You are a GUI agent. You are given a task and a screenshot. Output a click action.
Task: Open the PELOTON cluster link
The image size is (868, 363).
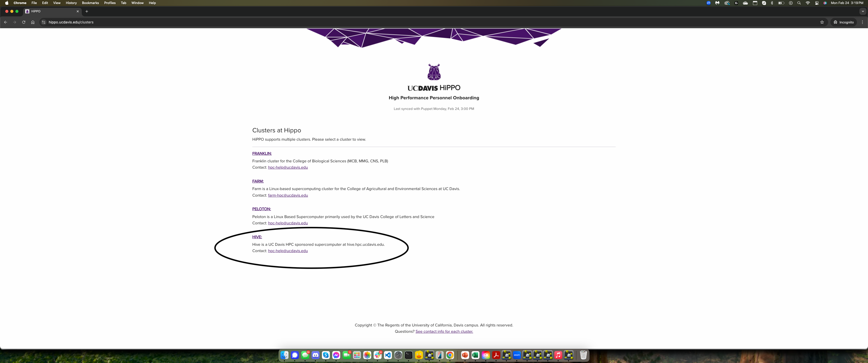tap(261, 209)
